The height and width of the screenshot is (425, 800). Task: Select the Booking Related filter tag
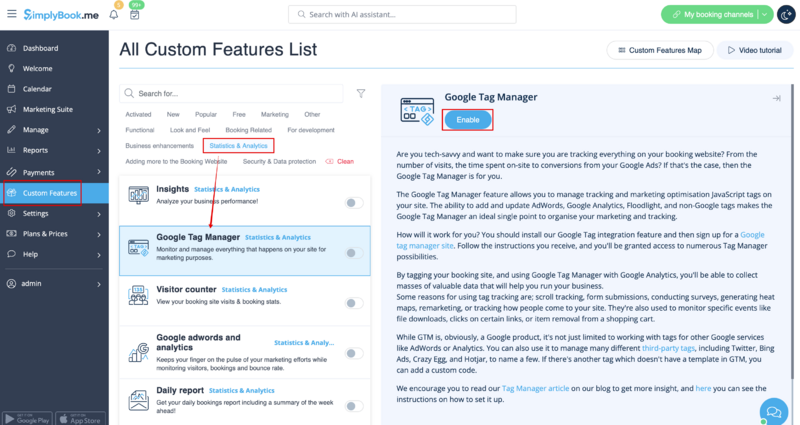pos(248,130)
